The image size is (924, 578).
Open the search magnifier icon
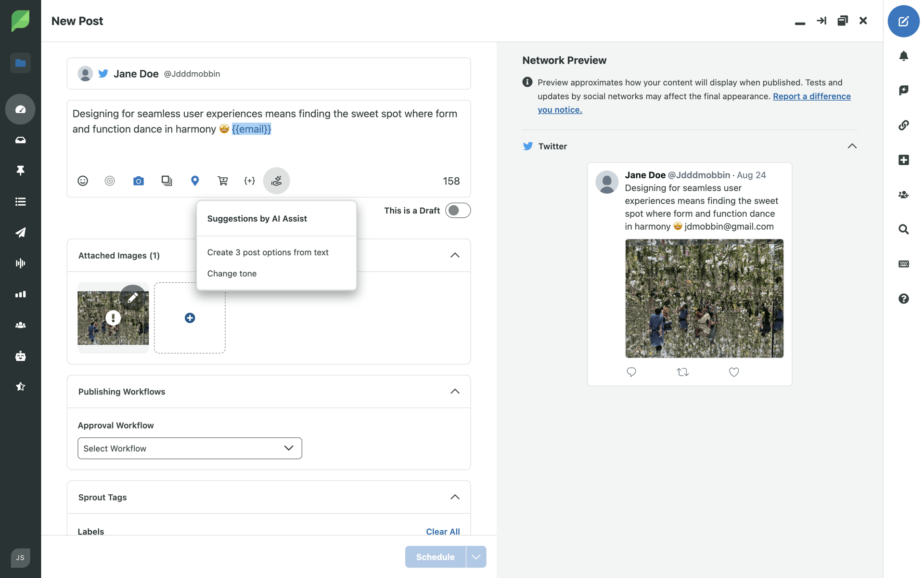(x=903, y=229)
